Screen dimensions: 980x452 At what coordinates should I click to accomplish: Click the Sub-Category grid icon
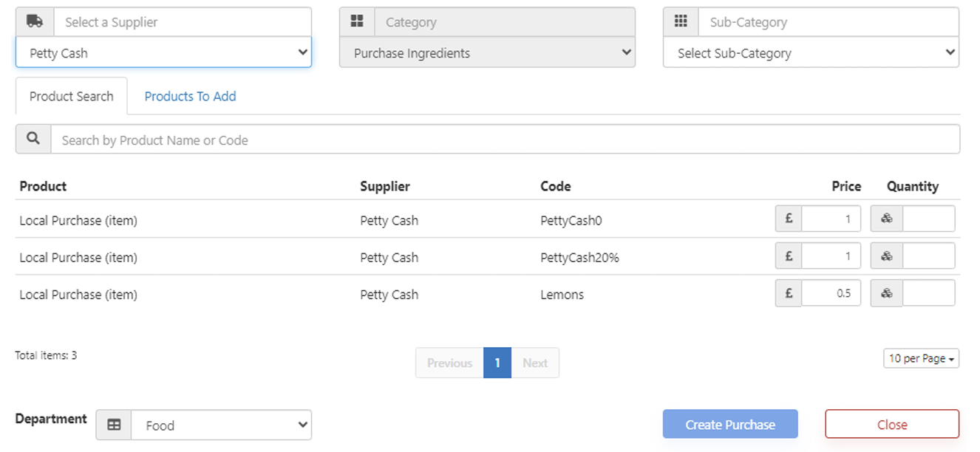(x=681, y=21)
